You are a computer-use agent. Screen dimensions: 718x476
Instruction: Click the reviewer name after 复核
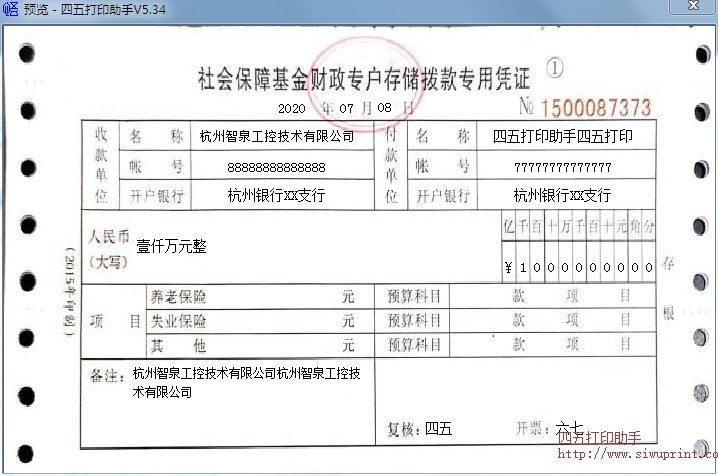click(x=438, y=429)
